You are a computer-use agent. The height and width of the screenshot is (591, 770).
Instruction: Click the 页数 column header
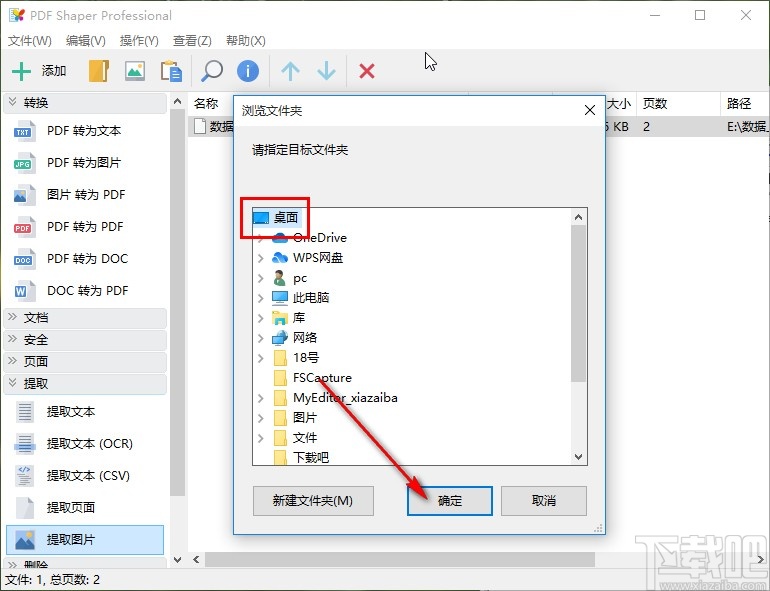click(678, 104)
